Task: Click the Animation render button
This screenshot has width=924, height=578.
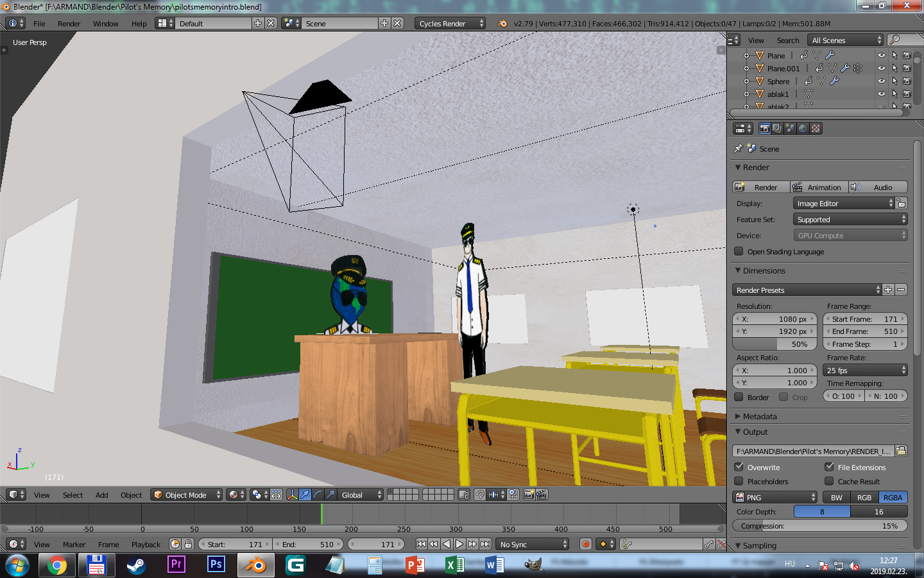Action: point(819,187)
